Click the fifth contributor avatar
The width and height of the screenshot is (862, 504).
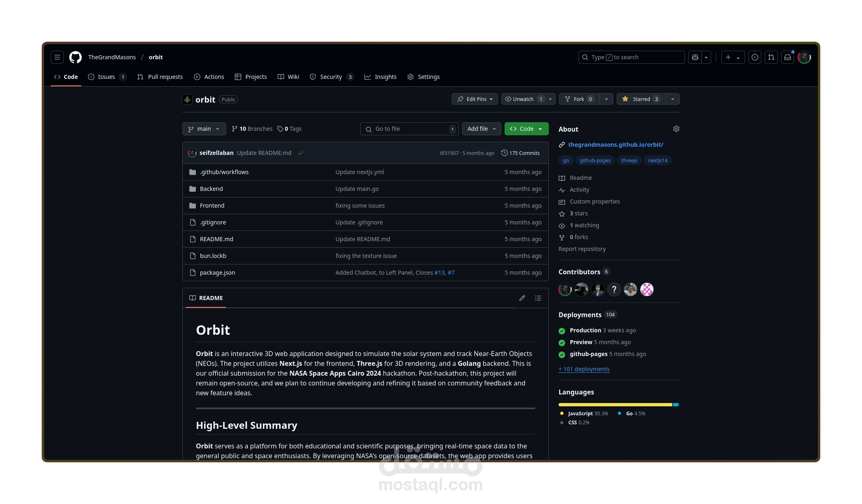(631, 289)
